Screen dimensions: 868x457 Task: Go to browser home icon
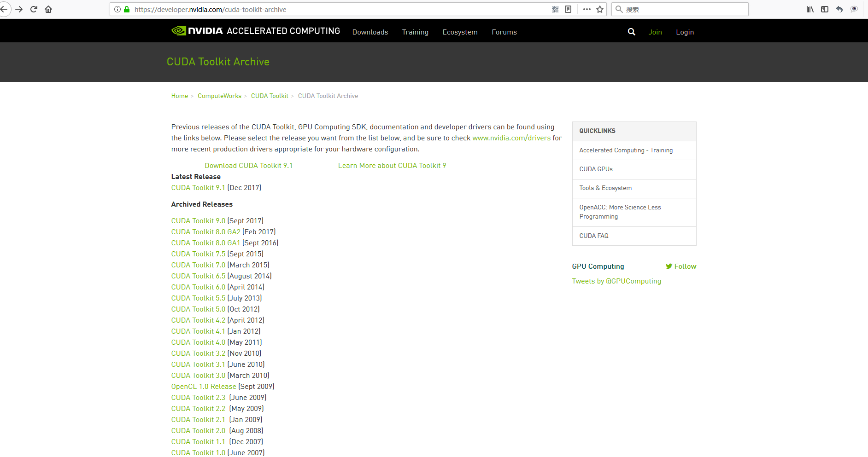point(48,9)
